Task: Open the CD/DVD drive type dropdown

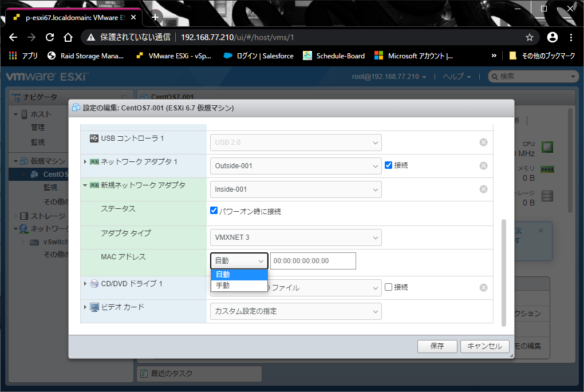Action: pyautogui.click(x=325, y=288)
